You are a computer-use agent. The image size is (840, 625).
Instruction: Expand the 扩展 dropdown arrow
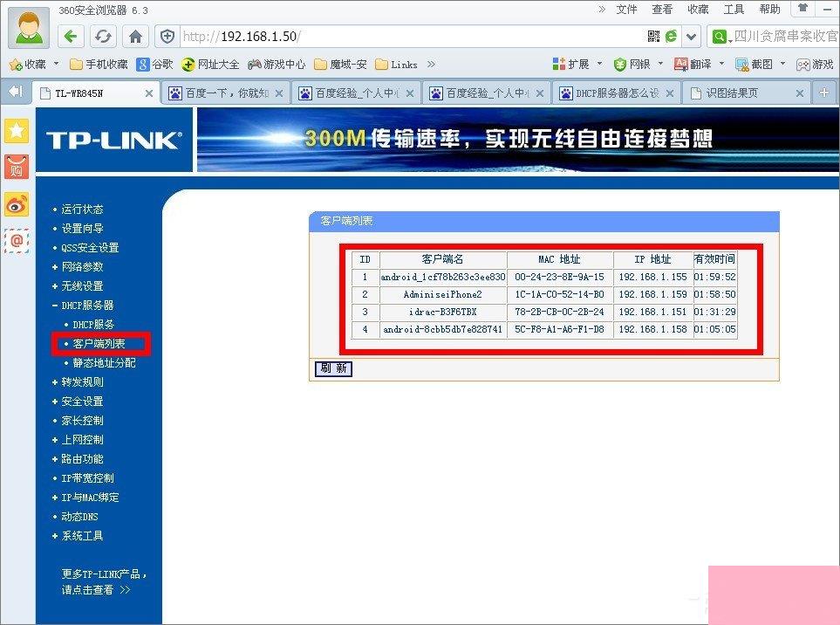(x=600, y=64)
